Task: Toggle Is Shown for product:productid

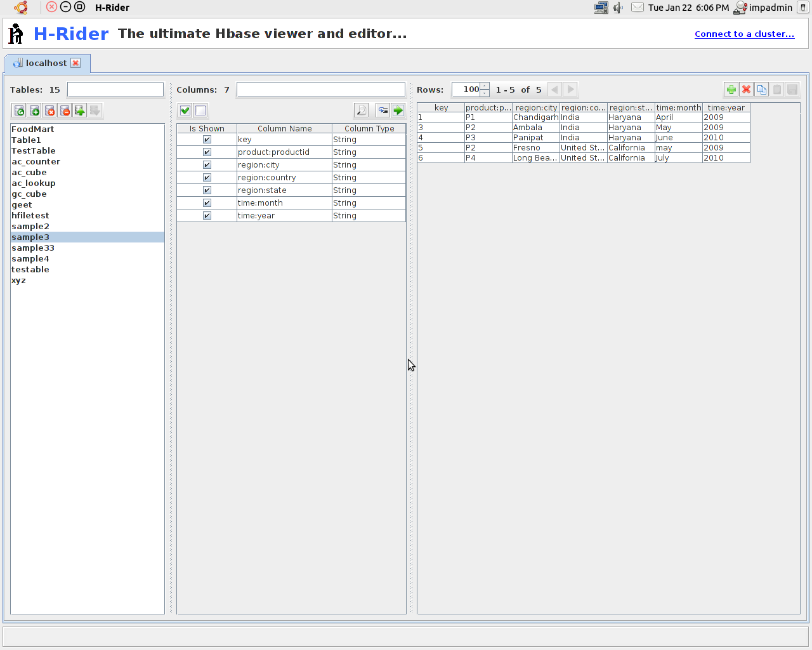Action: tap(207, 152)
